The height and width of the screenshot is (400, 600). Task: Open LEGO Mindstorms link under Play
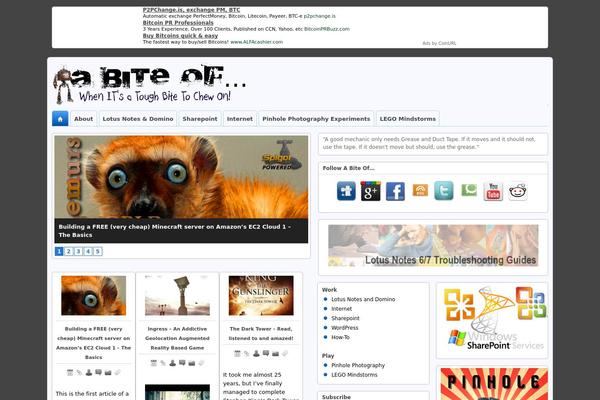pyautogui.click(x=354, y=375)
